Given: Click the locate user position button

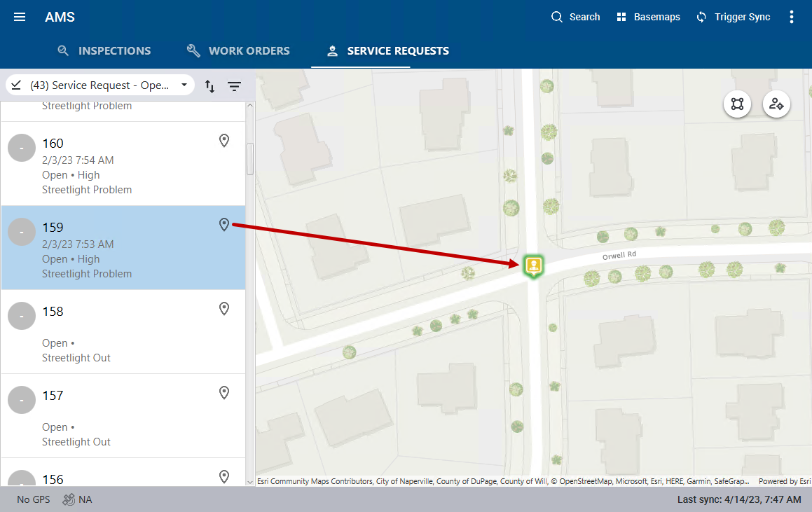Looking at the screenshot, I should pos(776,104).
